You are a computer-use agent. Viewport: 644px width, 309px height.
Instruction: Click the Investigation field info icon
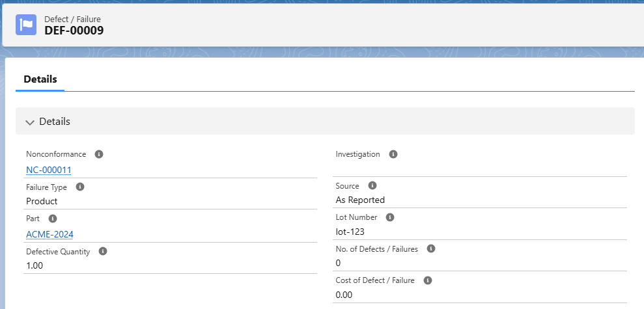393,154
